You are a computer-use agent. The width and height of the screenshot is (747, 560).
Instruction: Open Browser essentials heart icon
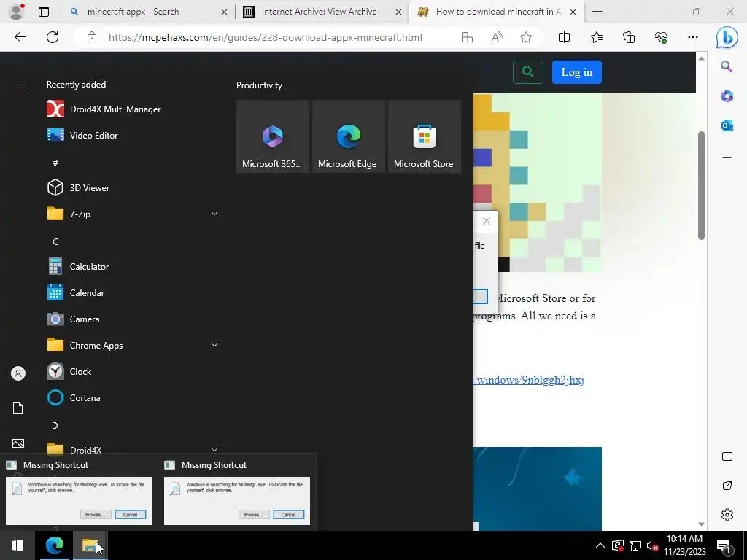click(x=661, y=37)
